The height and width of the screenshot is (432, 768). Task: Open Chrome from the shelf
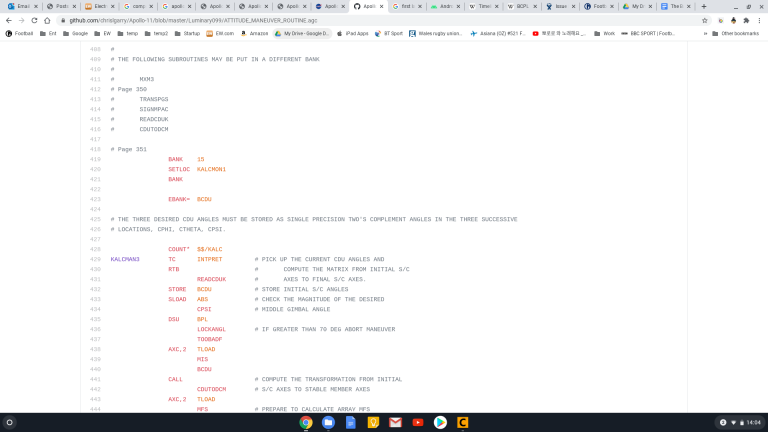click(306, 422)
